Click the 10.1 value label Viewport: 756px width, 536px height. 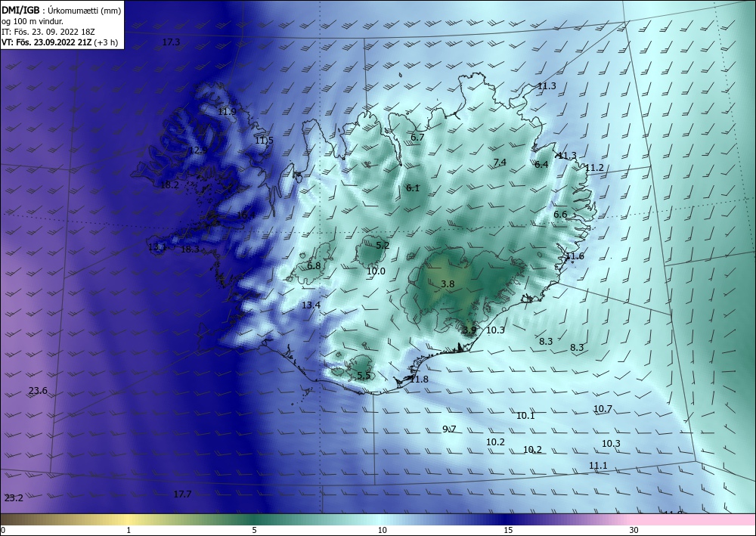coord(525,416)
